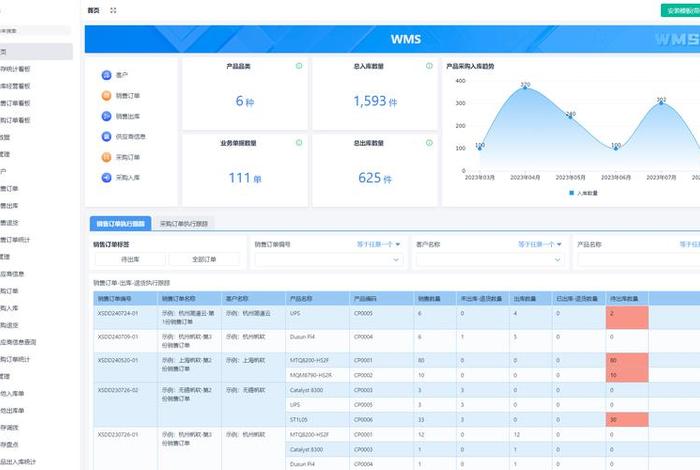
Task: Click the 采购订单 shortcut icon
Action: click(107, 157)
